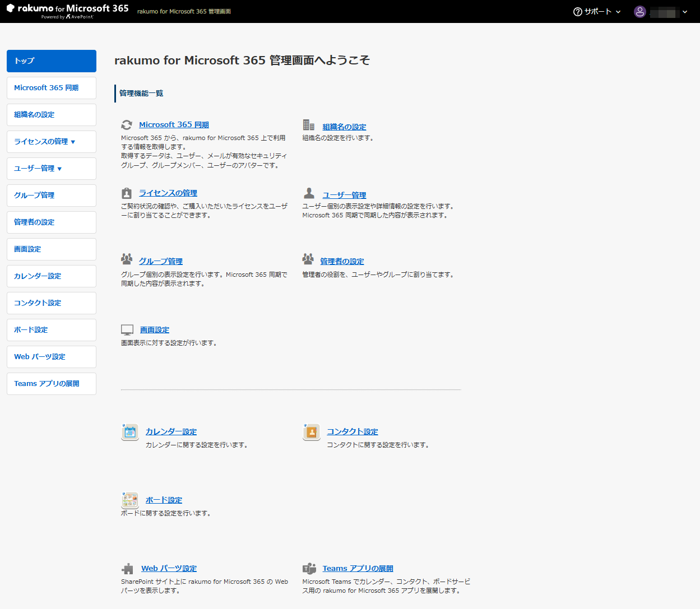Follow the ボード設定 link in main list

tap(164, 500)
